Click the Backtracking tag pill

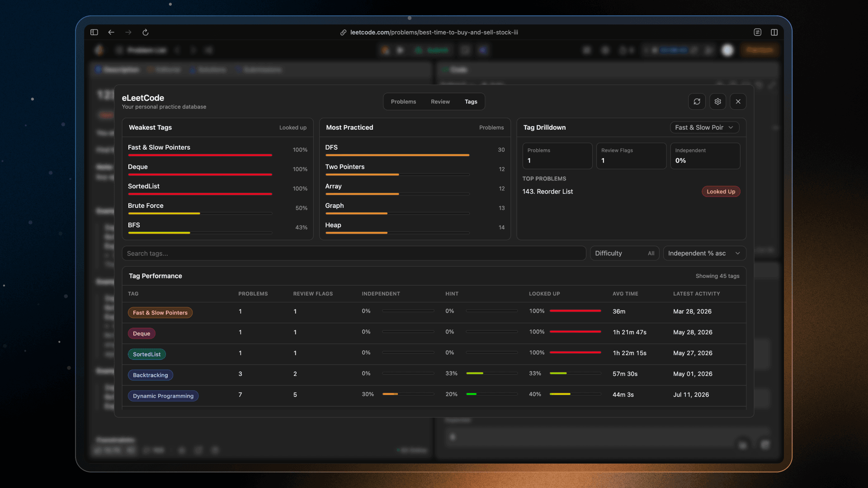coord(151,375)
